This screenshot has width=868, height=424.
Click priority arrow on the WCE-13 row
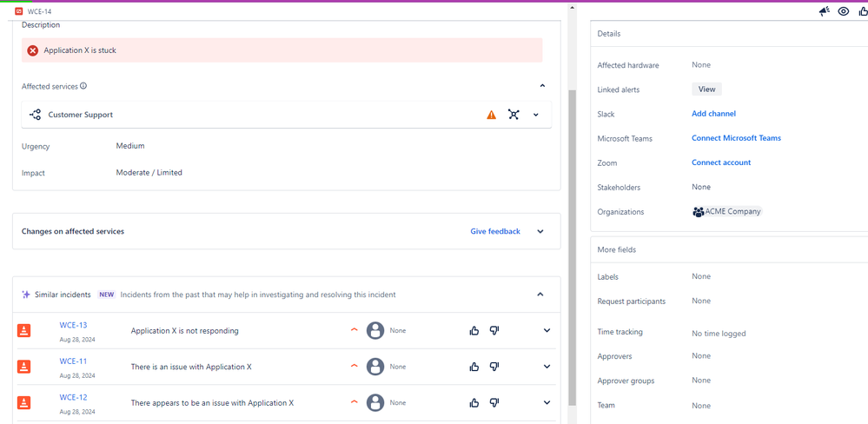click(354, 330)
